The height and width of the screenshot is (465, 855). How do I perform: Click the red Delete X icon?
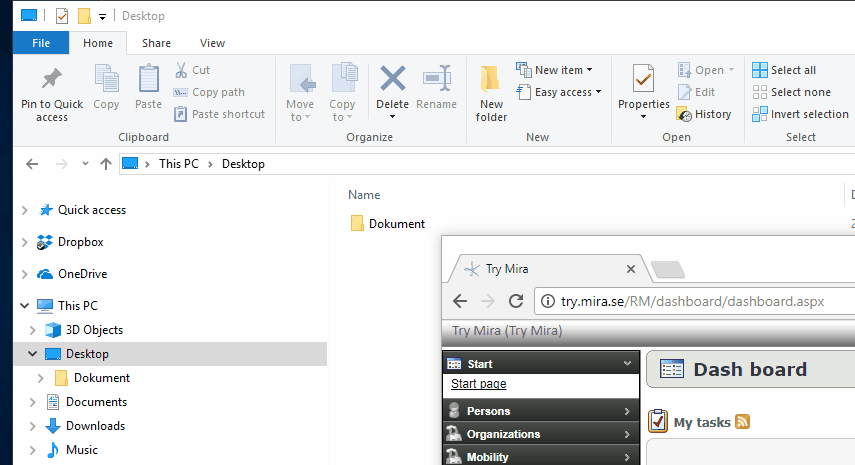(x=393, y=78)
